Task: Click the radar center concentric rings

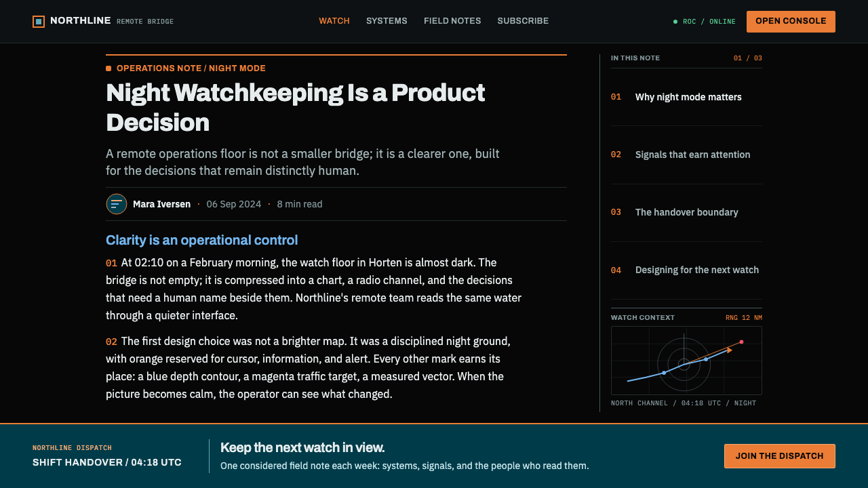Action: tap(684, 364)
